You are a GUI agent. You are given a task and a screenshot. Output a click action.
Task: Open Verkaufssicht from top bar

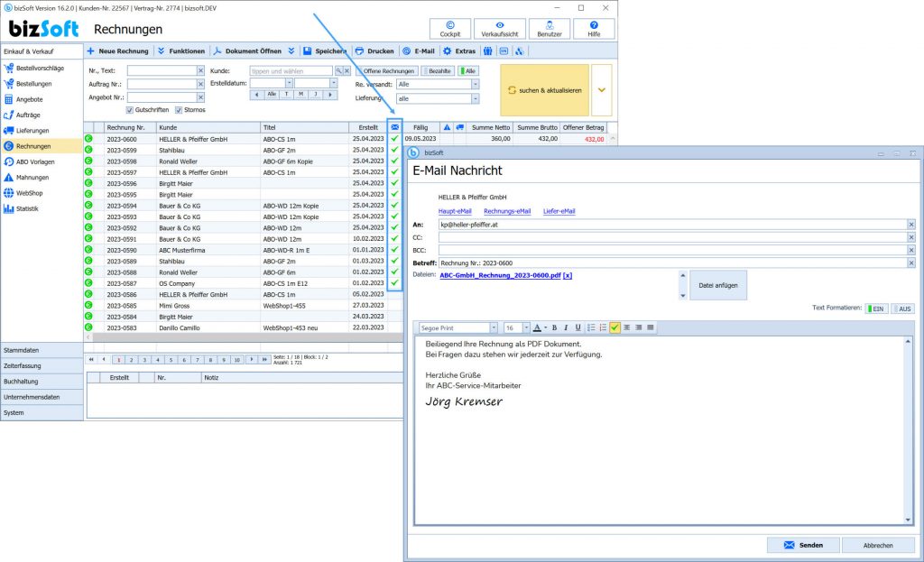point(500,29)
